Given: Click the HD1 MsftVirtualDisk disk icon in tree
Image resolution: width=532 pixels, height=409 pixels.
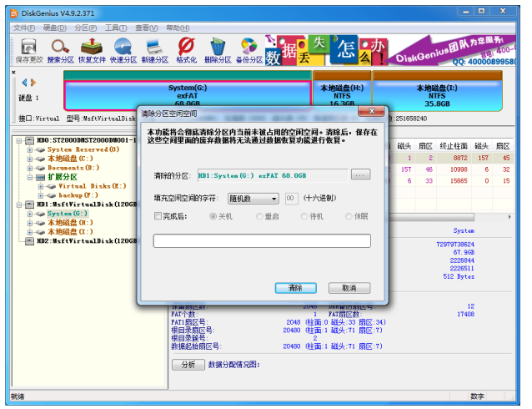Looking at the screenshot, I should click(x=30, y=204).
